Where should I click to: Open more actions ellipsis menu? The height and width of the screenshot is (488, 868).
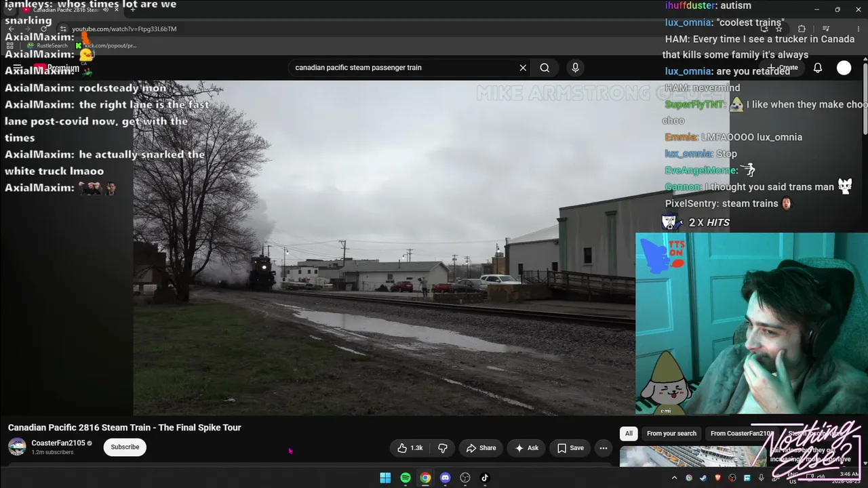[x=603, y=448]
